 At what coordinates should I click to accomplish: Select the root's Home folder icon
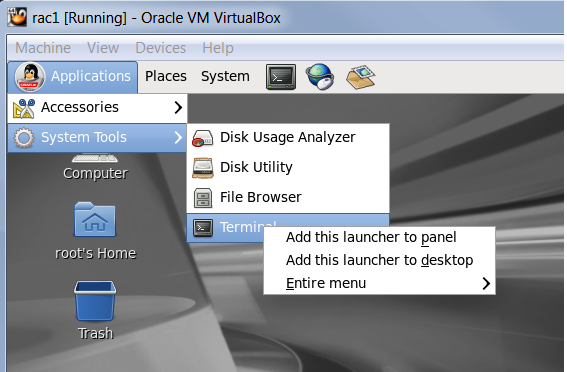95,219
